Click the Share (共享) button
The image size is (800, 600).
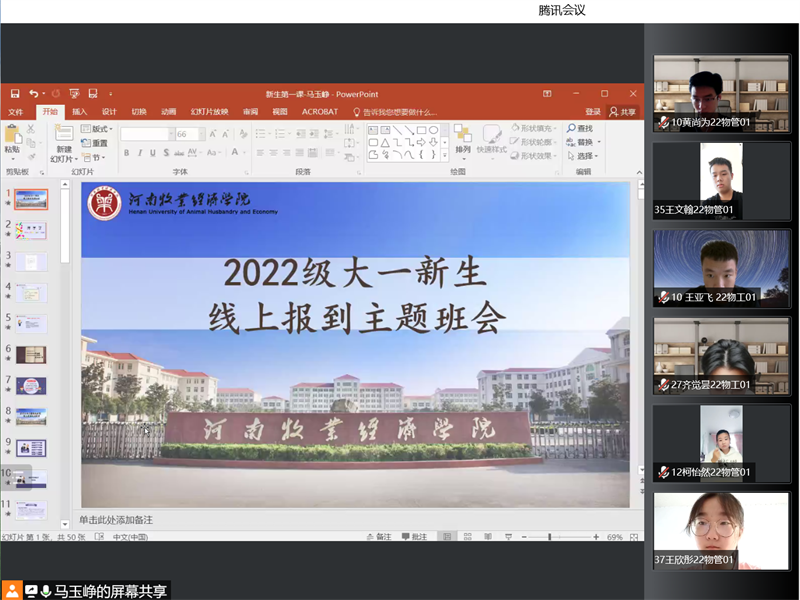[x=623, y=112]
